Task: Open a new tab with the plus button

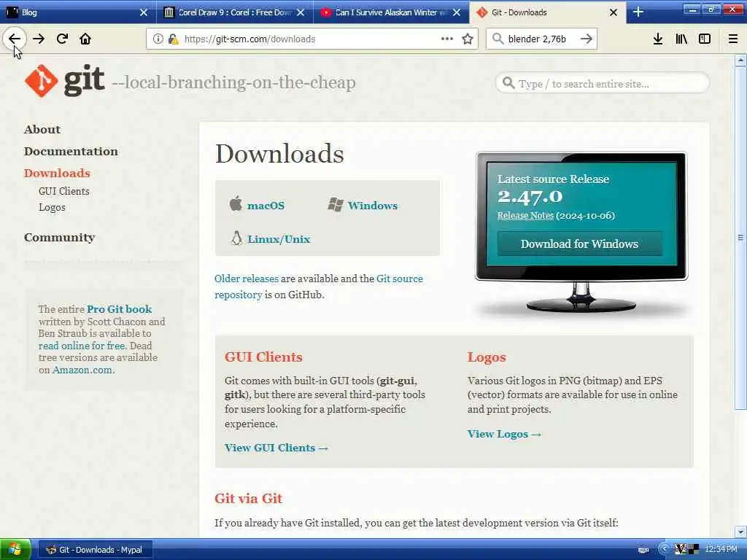Action: (638, 12)
